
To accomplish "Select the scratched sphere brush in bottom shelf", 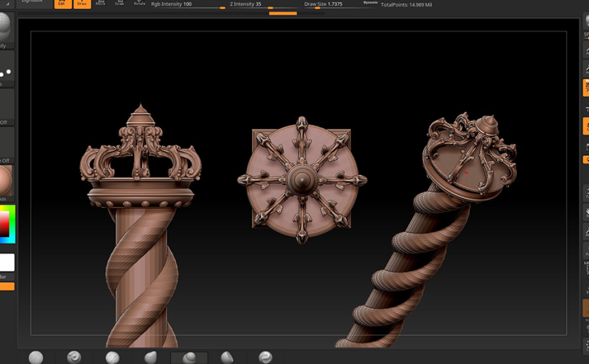I will coord(112,357).
